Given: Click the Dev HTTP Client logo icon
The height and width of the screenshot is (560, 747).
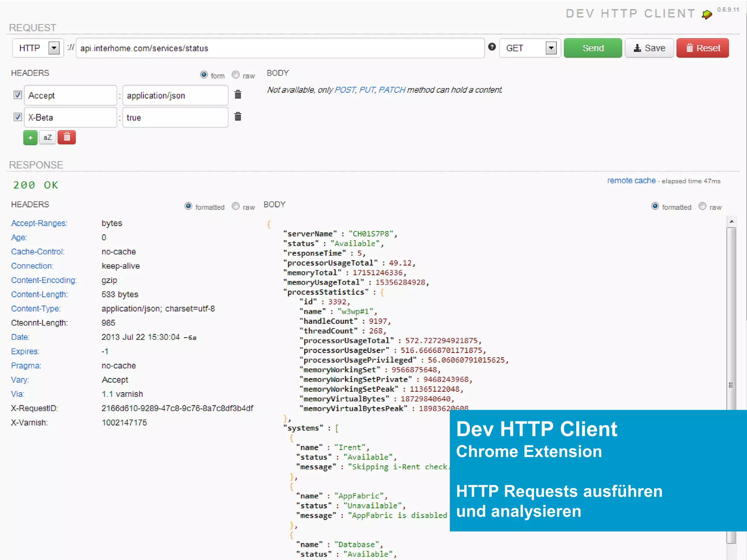Looking at the screenshot, I should [707, 14].
